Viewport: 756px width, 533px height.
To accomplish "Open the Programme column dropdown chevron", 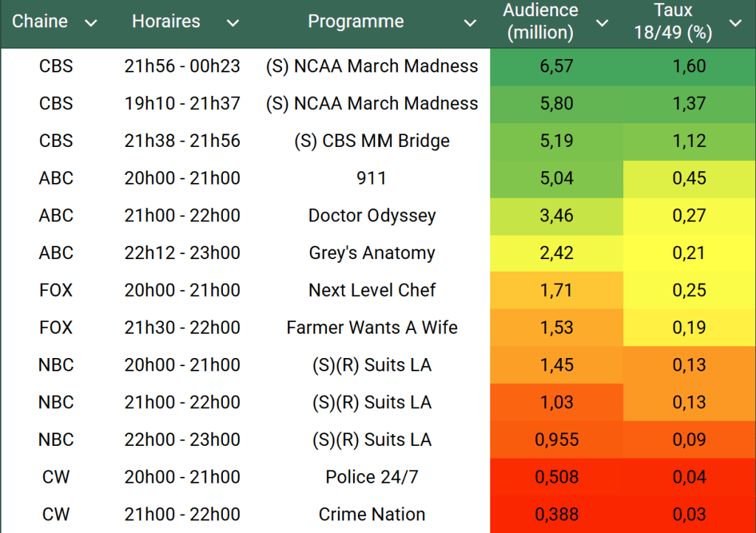I will tap(470, 24).
